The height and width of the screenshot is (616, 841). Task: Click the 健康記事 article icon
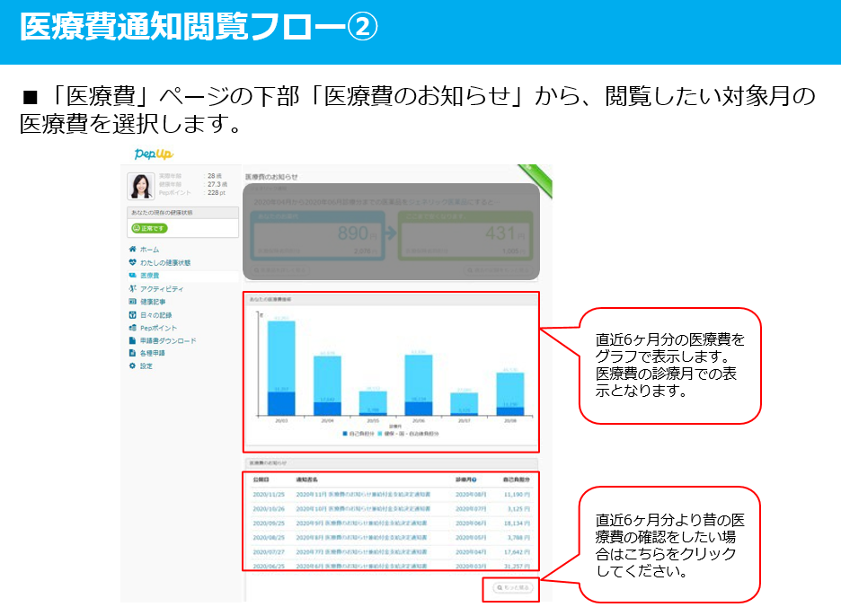click(132, 302)
